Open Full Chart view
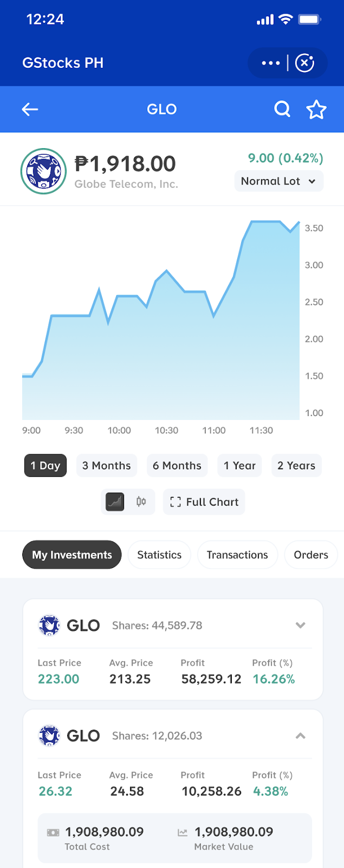This screenshot has width=344, height=868. 204,502
